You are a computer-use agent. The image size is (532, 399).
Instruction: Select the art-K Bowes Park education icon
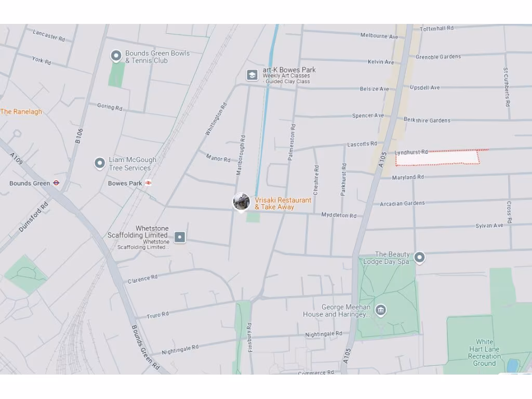tap(252, 75)
